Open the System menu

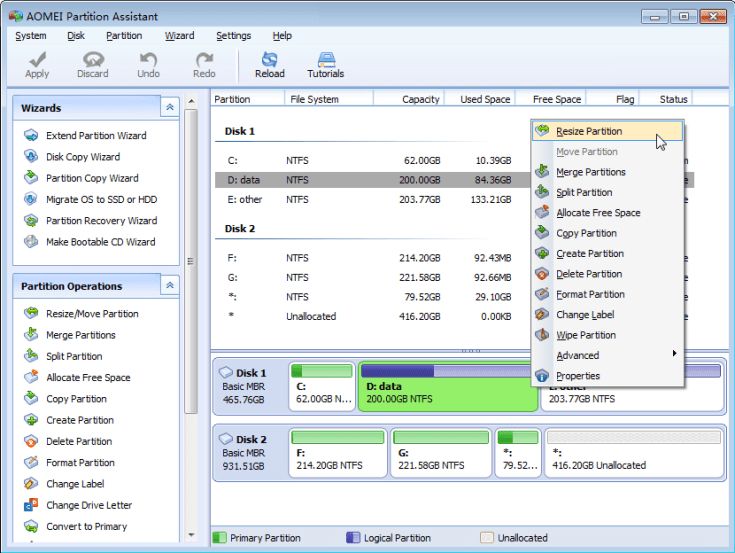click(x=31, y=36)
